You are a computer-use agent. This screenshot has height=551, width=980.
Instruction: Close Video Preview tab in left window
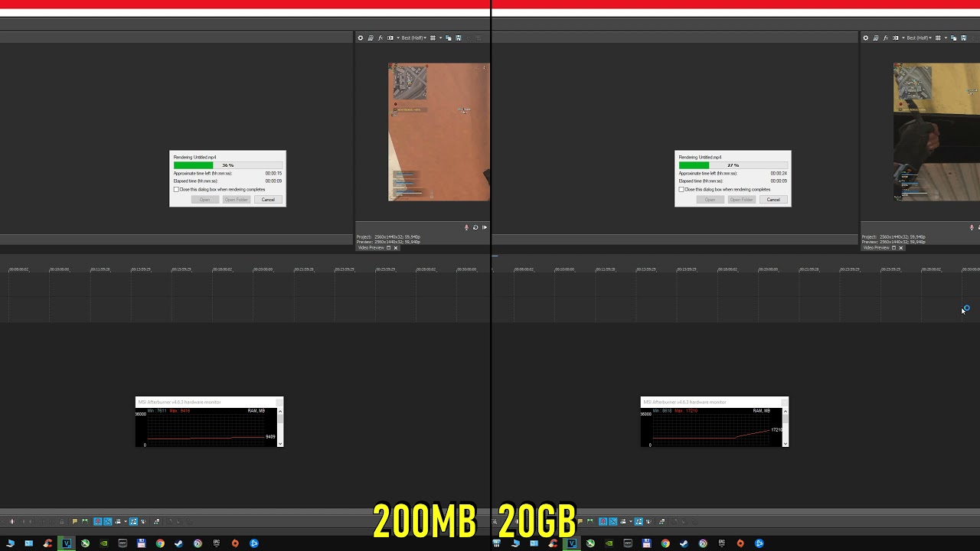tap(396, 248)
